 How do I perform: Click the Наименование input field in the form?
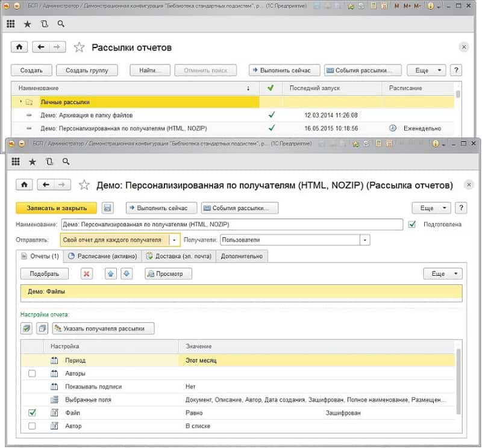click(x=232, y=225)
